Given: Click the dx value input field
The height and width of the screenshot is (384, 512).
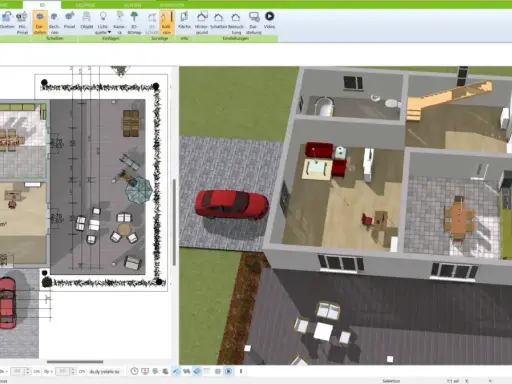Looking at the screenshot, I should pos(17,371).
